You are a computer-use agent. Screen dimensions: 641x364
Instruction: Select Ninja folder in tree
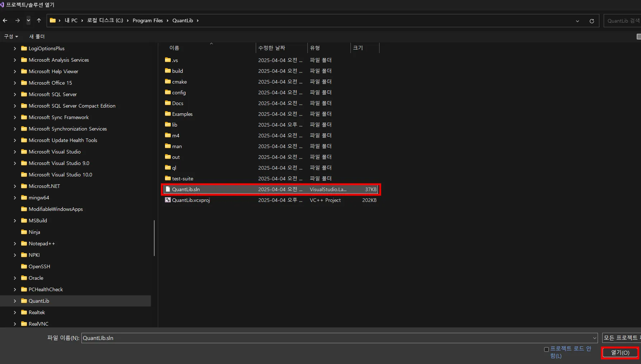tap(34, 232)
